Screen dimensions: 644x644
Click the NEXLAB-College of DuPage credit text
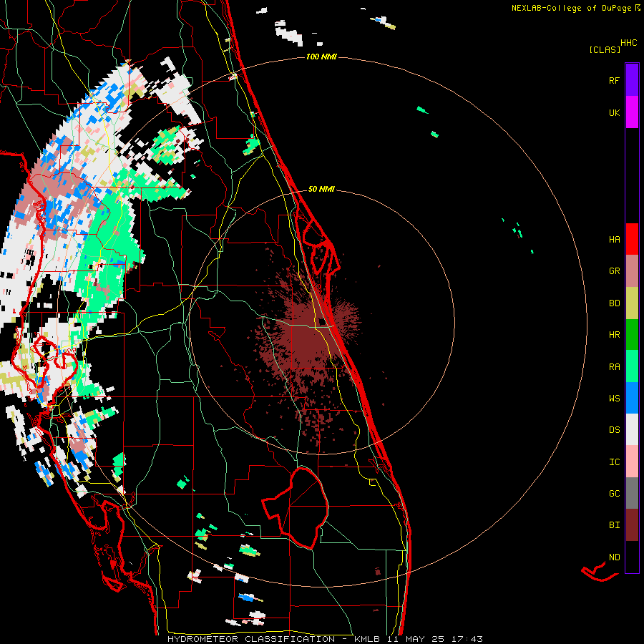(571, 8)
